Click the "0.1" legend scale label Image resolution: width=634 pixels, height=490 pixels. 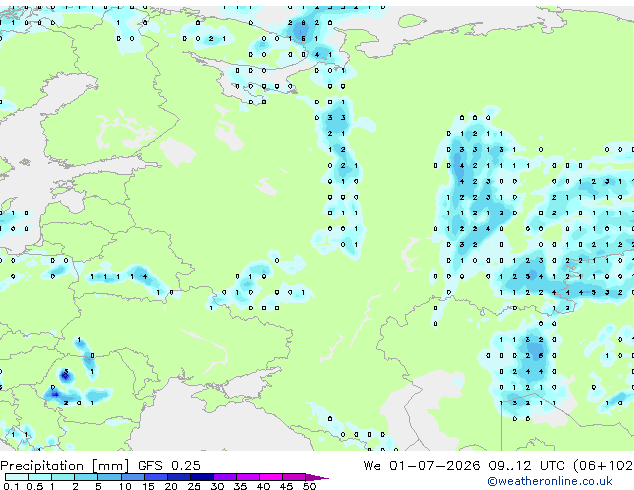coord(11,486)
